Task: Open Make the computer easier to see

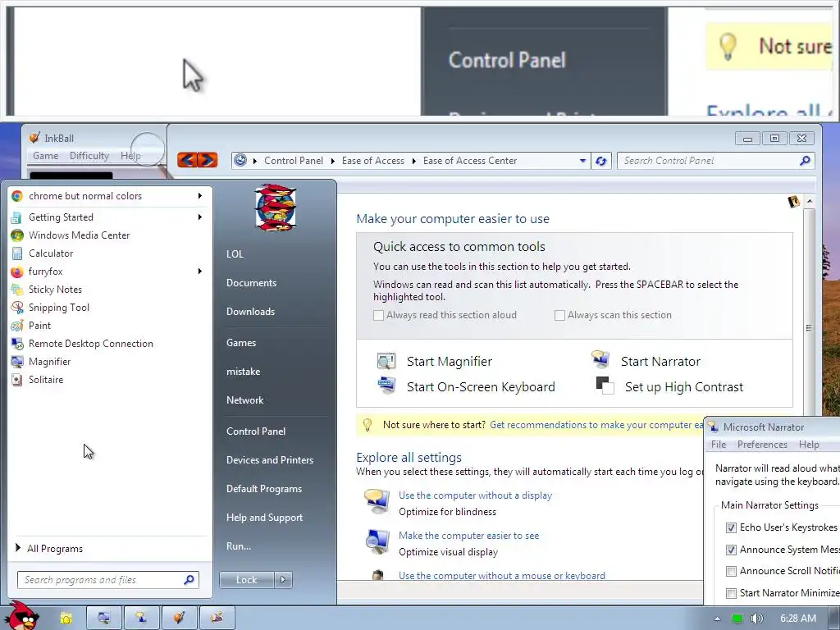Action: [468, 536]
